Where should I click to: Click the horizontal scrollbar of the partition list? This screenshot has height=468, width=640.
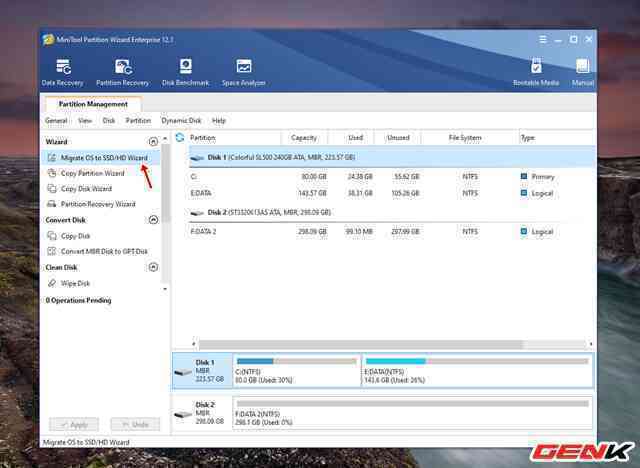[360, 344]
